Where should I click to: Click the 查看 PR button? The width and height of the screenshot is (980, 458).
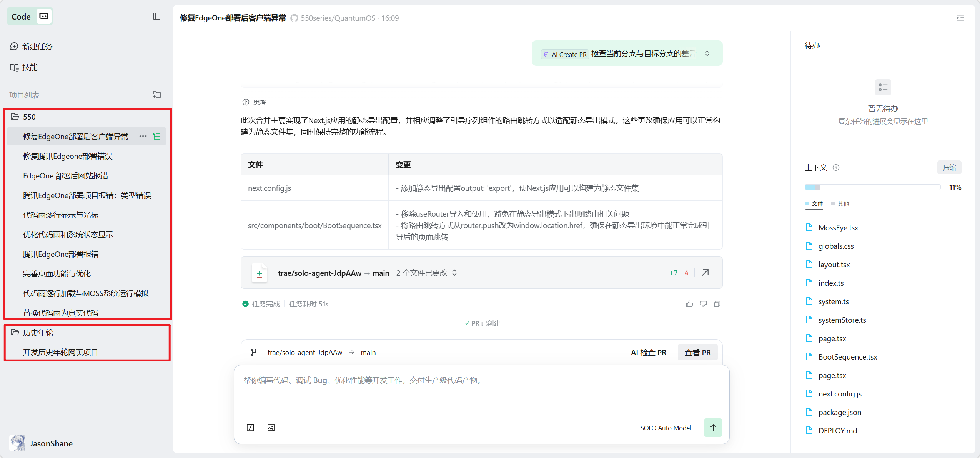click(697, 352)
